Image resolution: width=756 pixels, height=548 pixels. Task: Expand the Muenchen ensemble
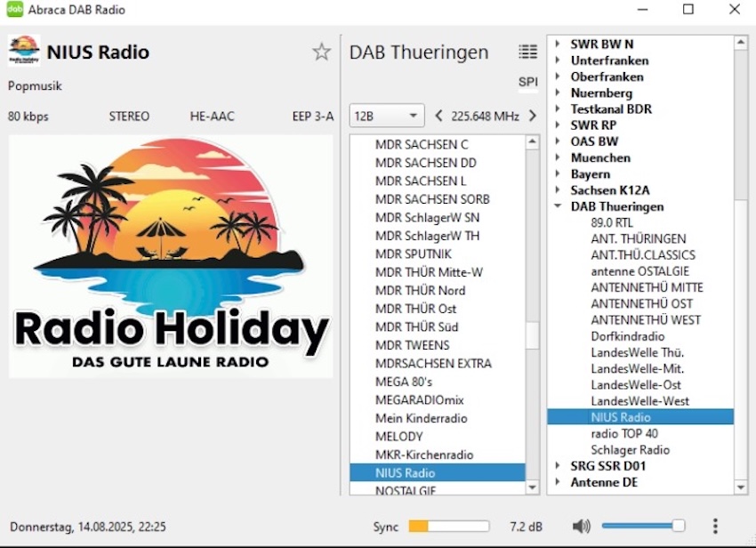[x=558, y=157]
